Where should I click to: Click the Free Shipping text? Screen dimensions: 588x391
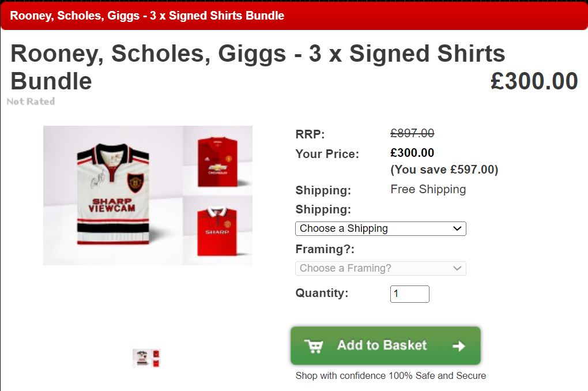pos(428,189)
